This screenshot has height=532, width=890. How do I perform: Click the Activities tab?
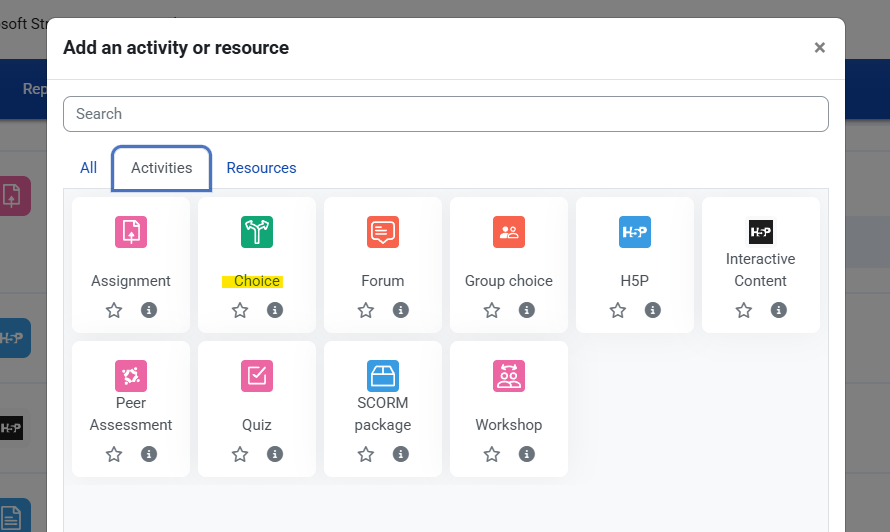(x=161, y=168)
